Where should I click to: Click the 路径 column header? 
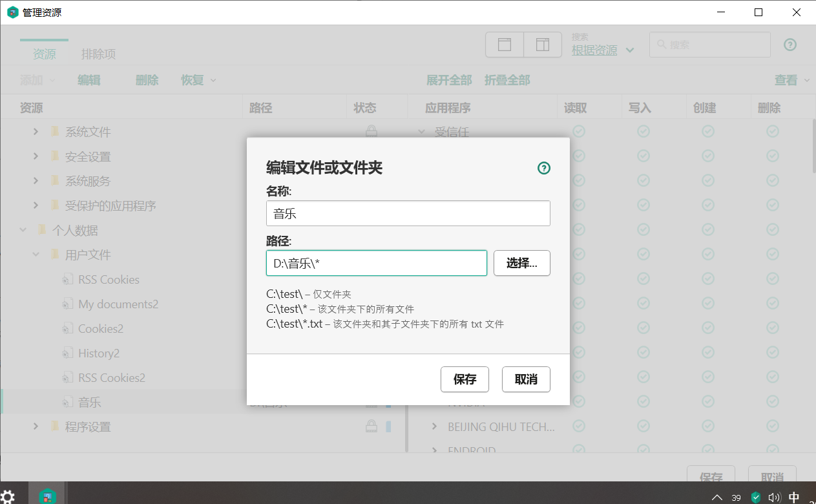click(261, 108)
